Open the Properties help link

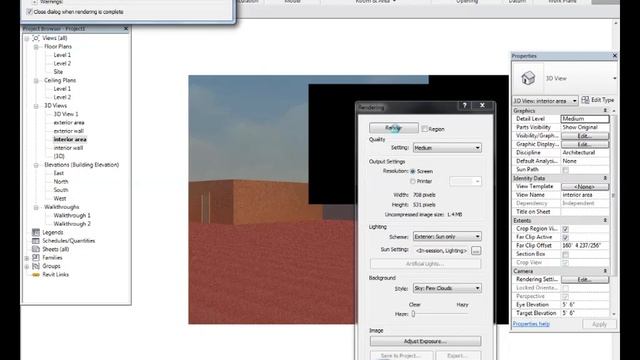[531, 324]
